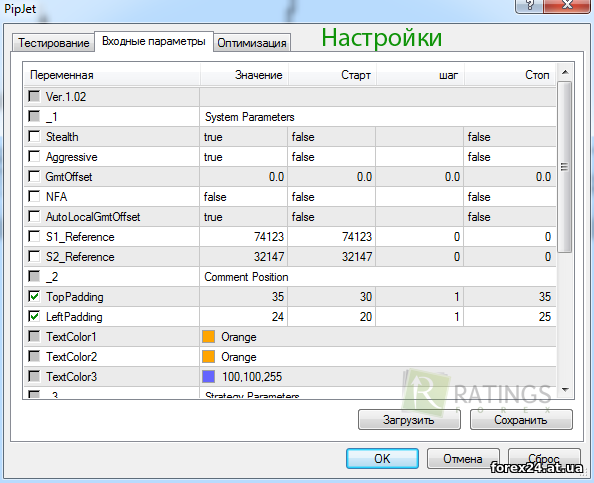This screenshot has height=483, width=594.
Task: Click the scrollbar up arrow
Action: pos(565,72)
